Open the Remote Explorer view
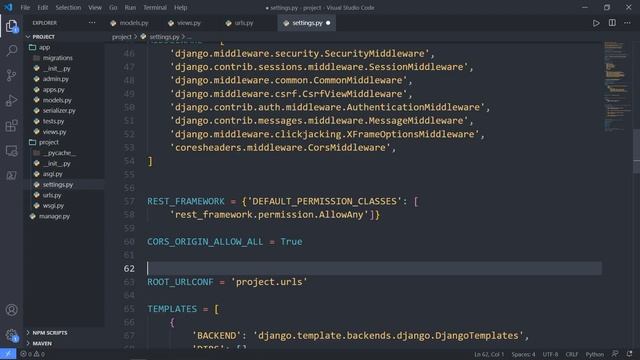Viewport: 640px width, 360px height. pos(11,151)
